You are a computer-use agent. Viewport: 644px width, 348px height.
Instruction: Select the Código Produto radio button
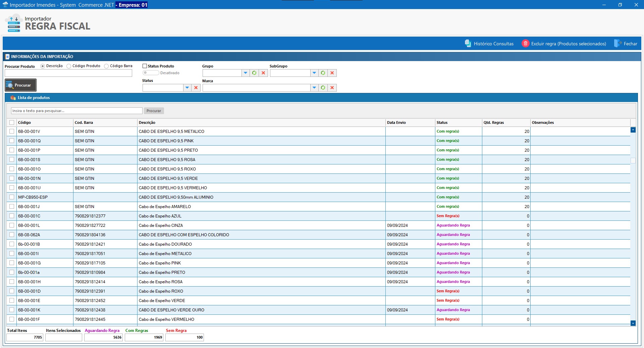69,66
